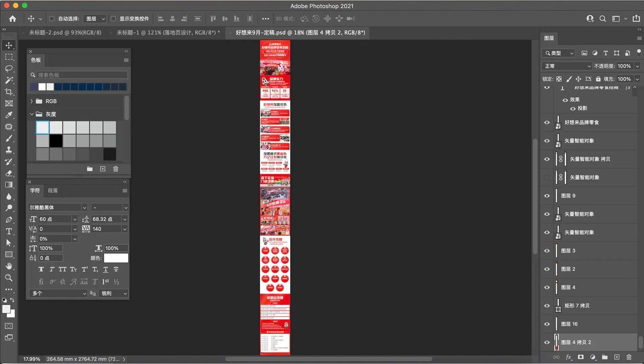Expand the RGB swatch folder
This screenshot has width=644, height=364.
click(x=31, y=101)
